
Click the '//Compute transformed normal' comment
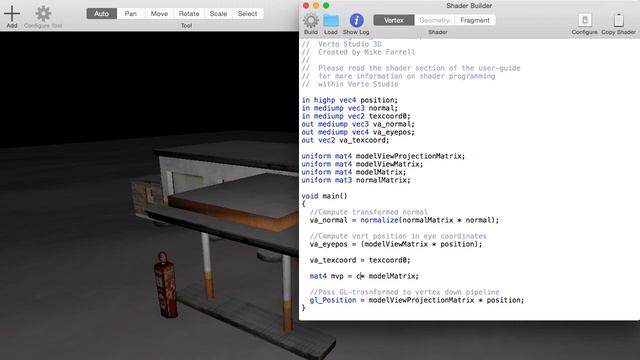point(369,212)
